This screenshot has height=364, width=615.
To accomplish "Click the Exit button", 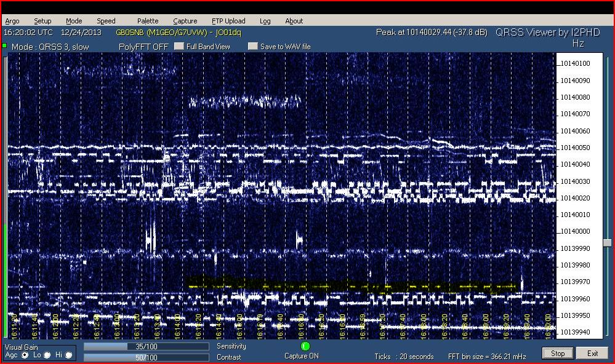I will coord(592,354).
